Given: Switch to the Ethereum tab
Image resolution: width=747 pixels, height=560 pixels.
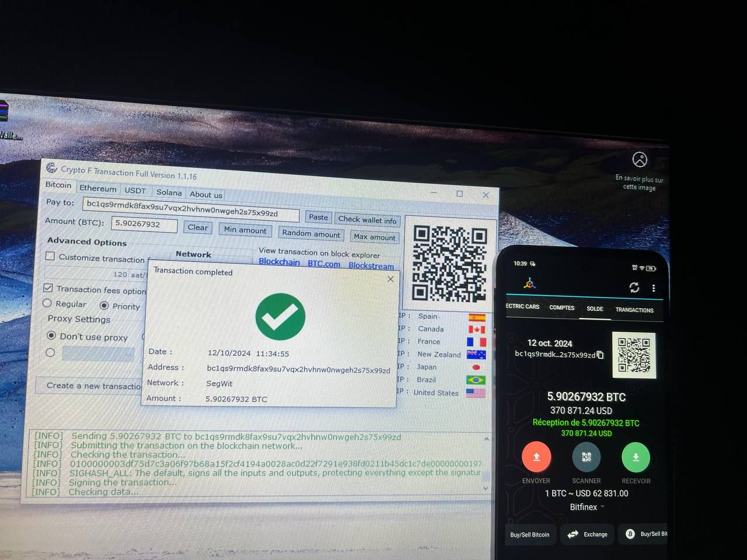Looking at the screenshot, I should (x=98, y=188).
